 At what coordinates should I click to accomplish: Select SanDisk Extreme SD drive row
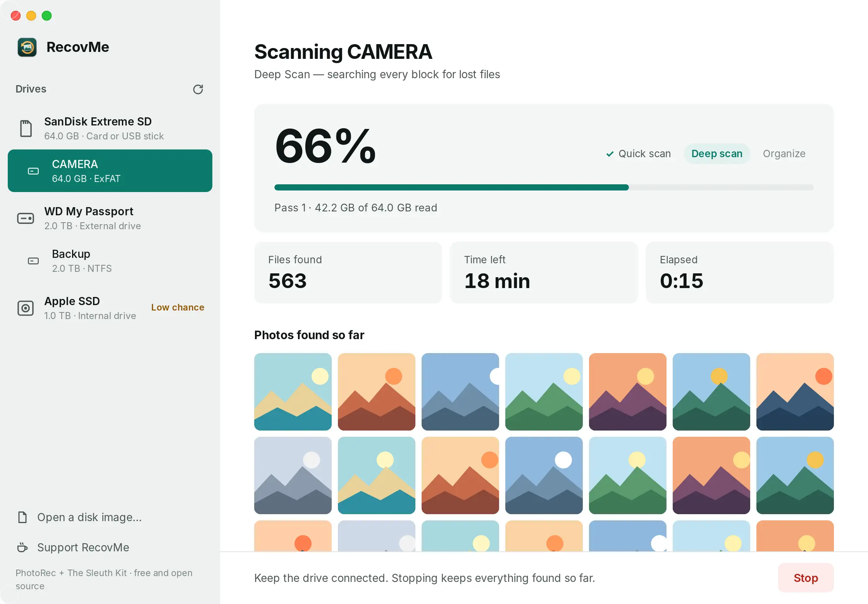click(x=110, y=129)
